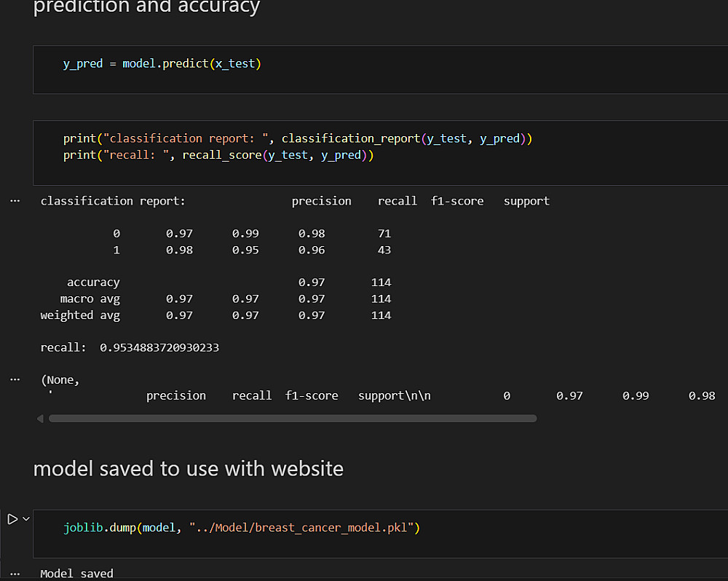Run the joblib.dump code cell

tap(12, 519)
